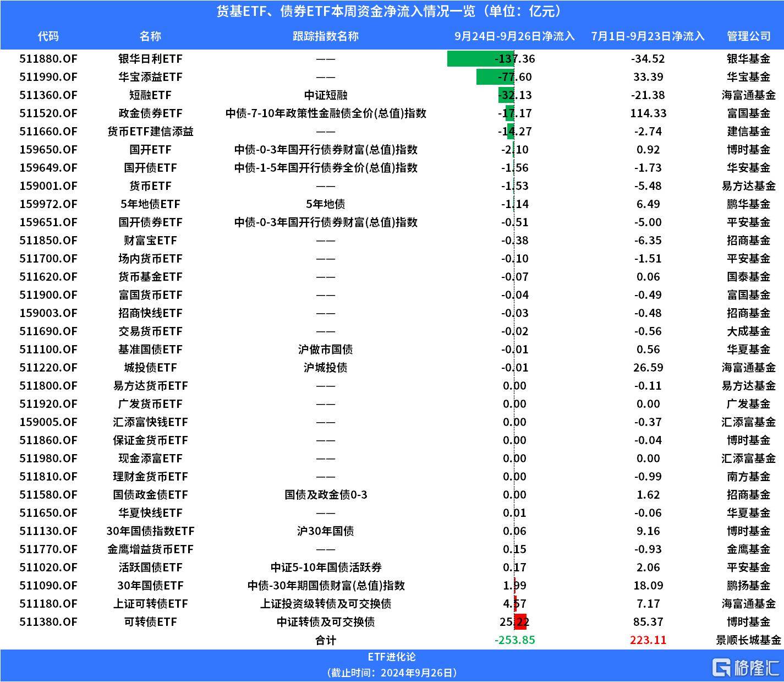Click the 鹏扬基金 company cell
Screen dimensions: 784x682
point(749,586)
